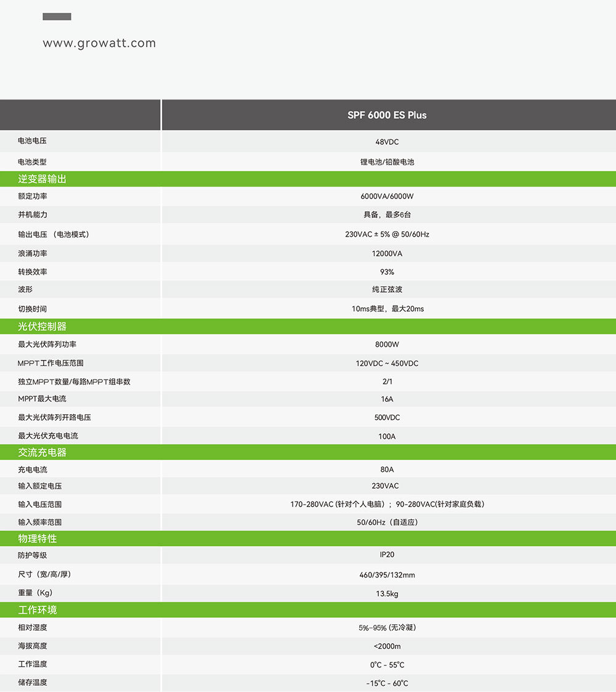Click the 交流充电器 section header
This screenshot has height=692, width=616.
click(43, 452)
